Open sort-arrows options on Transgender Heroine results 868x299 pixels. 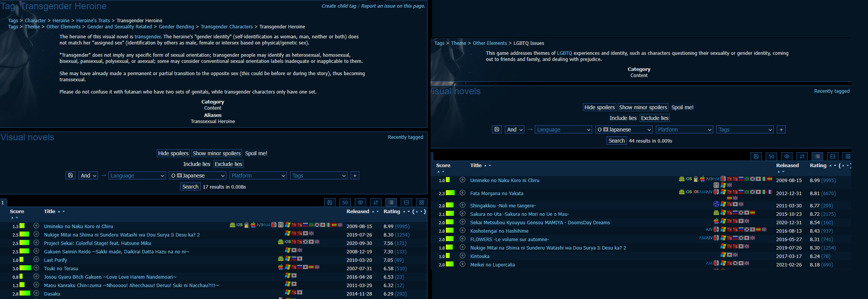coord(376,202)
